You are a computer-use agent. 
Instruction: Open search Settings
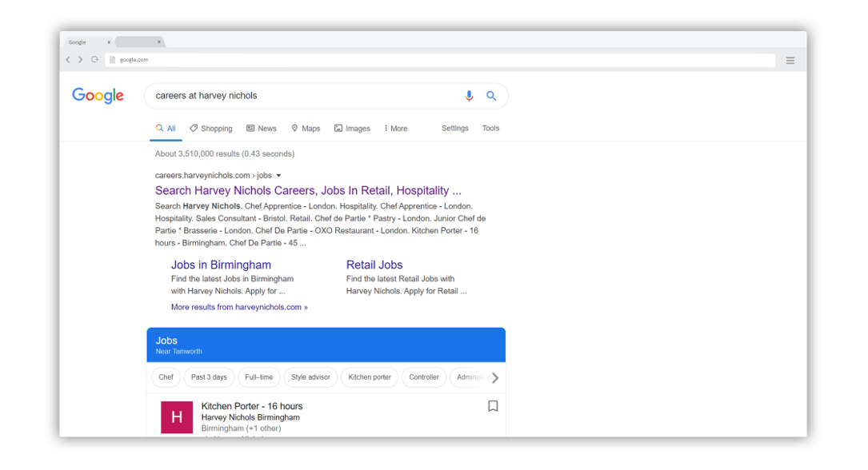(455, 128)
